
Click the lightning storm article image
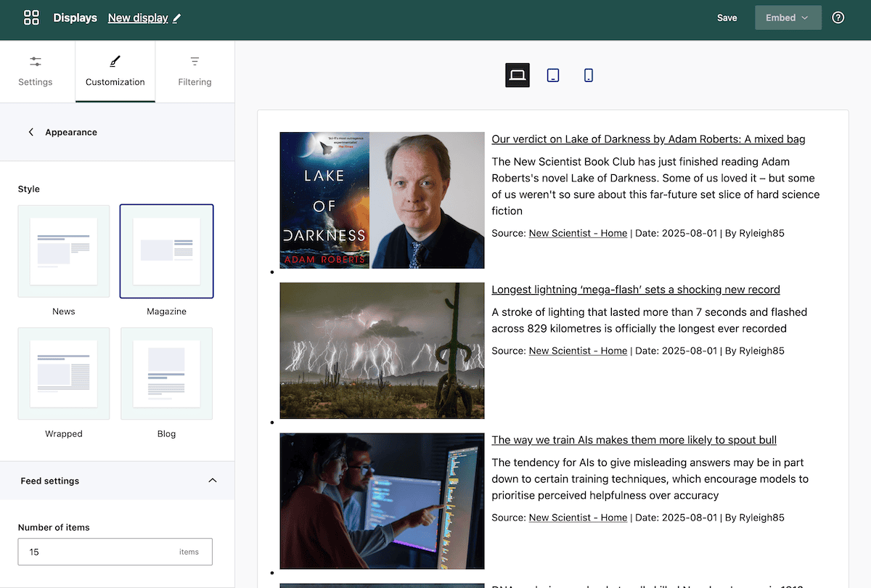tap(382, 351)
